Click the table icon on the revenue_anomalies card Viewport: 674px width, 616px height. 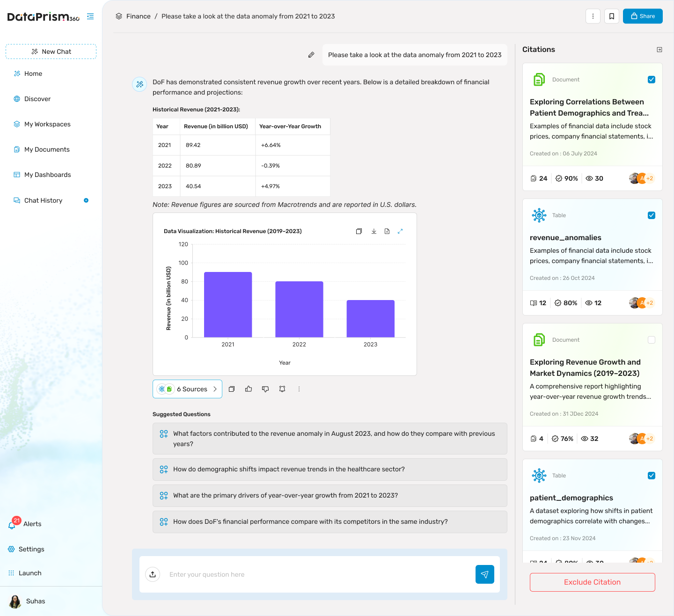tap(539, 215)
